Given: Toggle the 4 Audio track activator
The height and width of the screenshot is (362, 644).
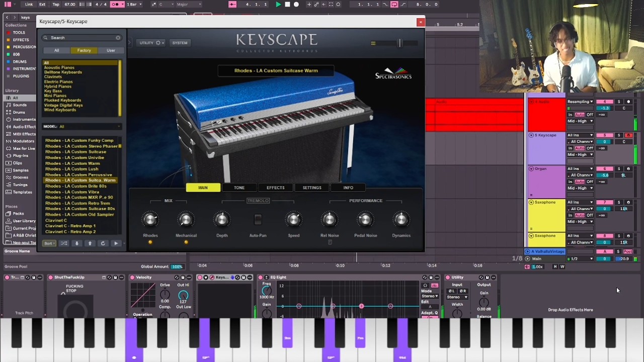Looking at the screenshot, I should (x=604, y=102).
